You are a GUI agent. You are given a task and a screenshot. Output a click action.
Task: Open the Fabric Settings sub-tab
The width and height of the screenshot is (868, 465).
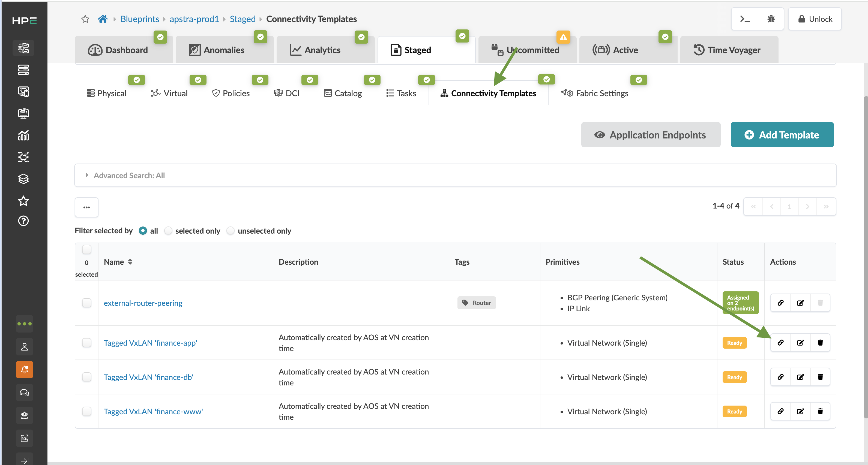(x=595, y=93)
